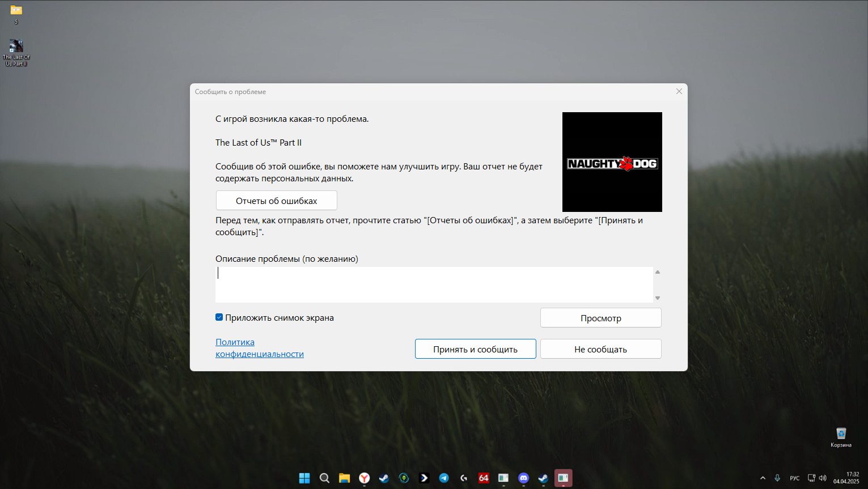Expand hidden system tray icons chevron
The height and width of the screenshot is (489, 868).
click(763, 478)
